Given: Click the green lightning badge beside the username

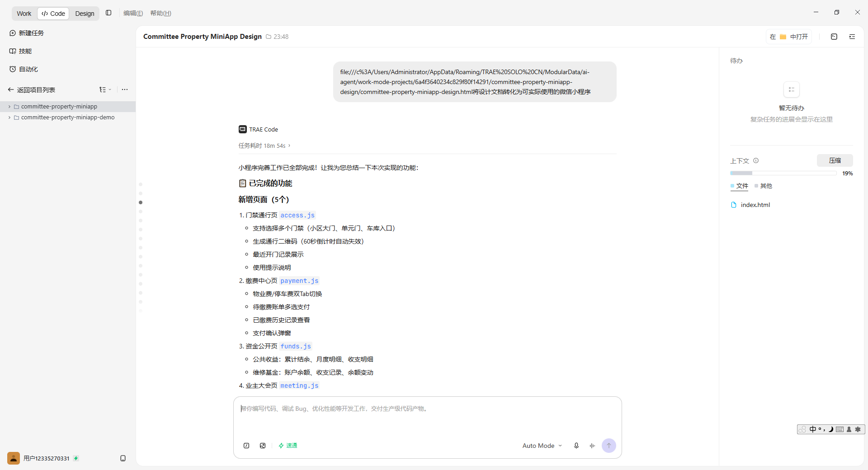Looking at the screenshot, I should coord(76,458).
